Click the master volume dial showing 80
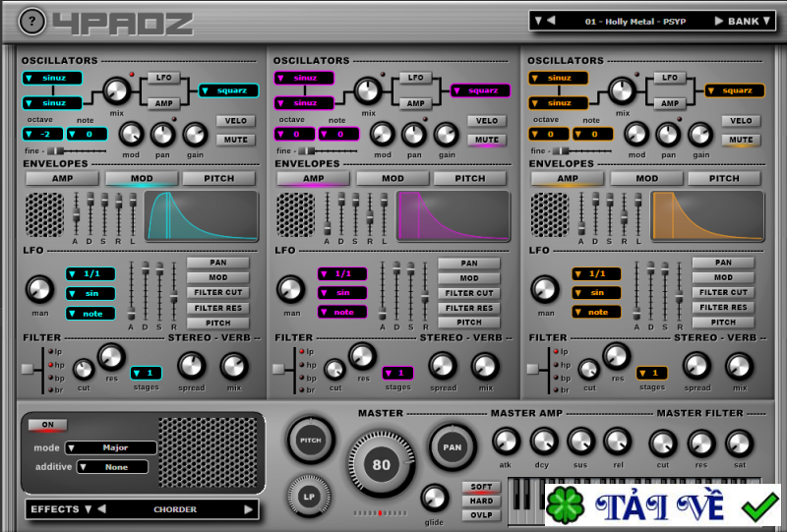The height and width of the screenshot is (532, 787). point(382,464)
